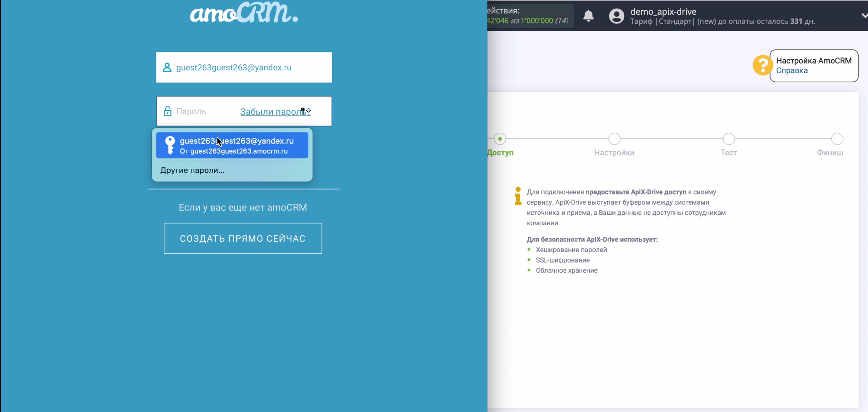Click the Доступ step circle
868x412 pixels.
click(500, 139)
